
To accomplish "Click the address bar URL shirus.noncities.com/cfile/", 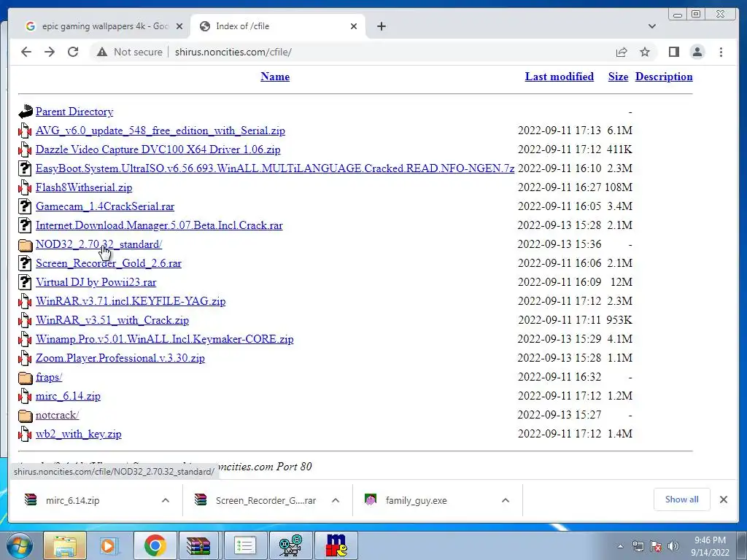I will [x=233, y=52].
